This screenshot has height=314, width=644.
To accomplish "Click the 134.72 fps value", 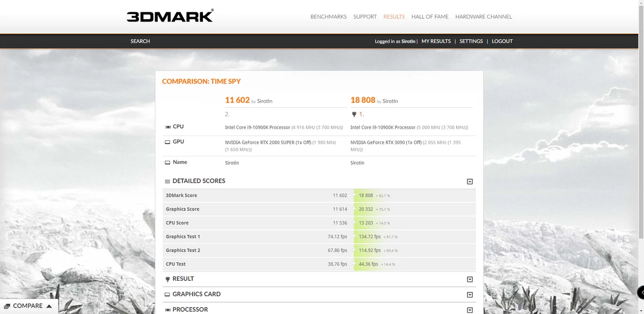I will click(x=370, y=236).
